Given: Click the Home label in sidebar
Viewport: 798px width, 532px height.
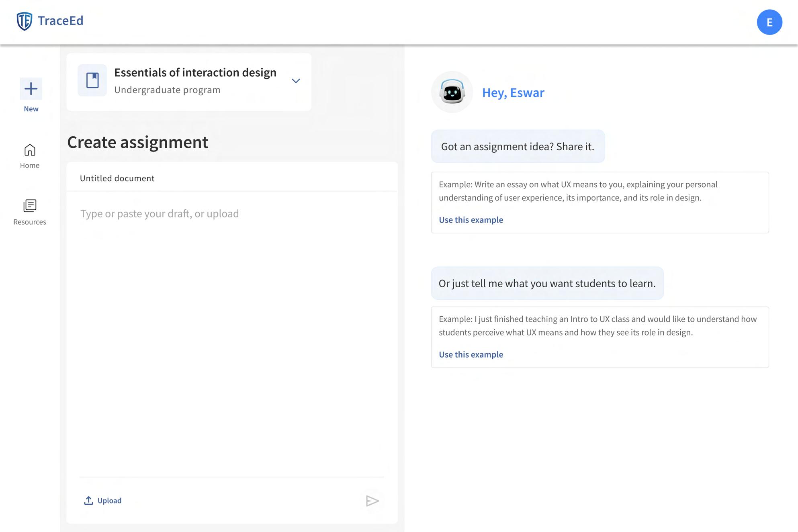Looking at the screenshot, I should click(30, 166).
